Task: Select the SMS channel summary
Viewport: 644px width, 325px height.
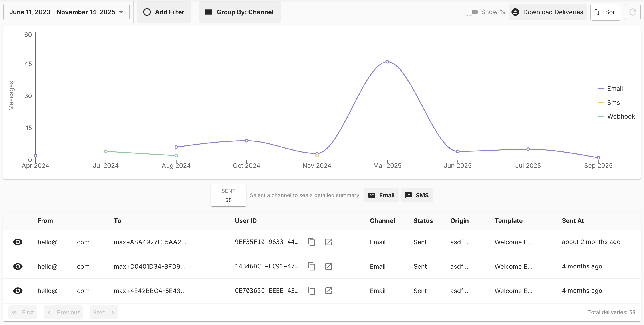Action: point(417,195)
